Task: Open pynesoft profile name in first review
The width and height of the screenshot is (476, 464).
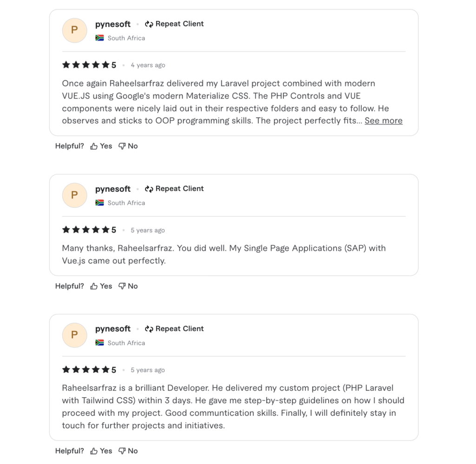Action: click(x=113, y=24)
